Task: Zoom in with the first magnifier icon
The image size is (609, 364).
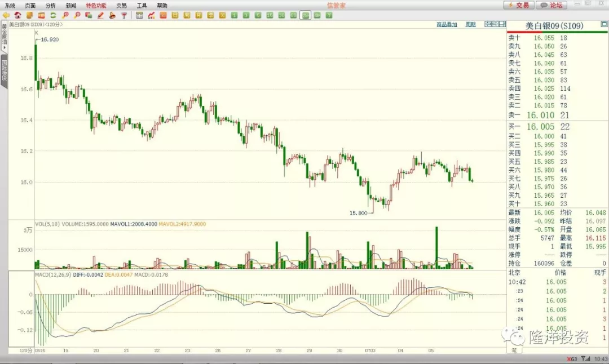Action: (x=65, y=15)
